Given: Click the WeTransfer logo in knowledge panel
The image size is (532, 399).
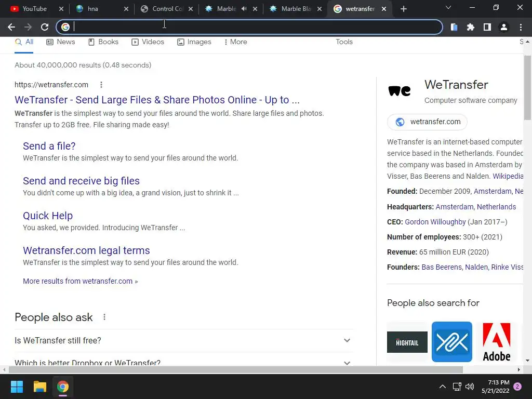Looking at the screenshot, I should [x=400, y=90].
